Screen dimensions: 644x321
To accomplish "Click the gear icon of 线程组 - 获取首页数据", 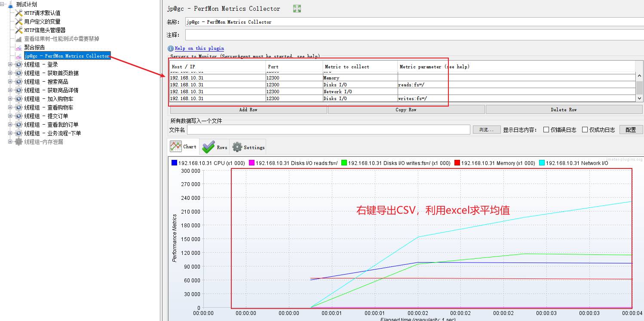I will coord(19,73).
